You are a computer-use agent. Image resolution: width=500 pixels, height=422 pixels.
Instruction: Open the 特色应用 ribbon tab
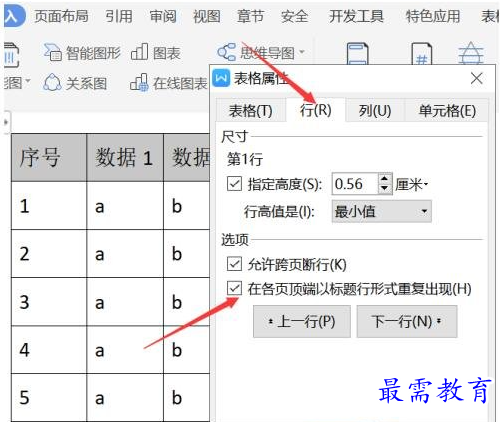433,16
